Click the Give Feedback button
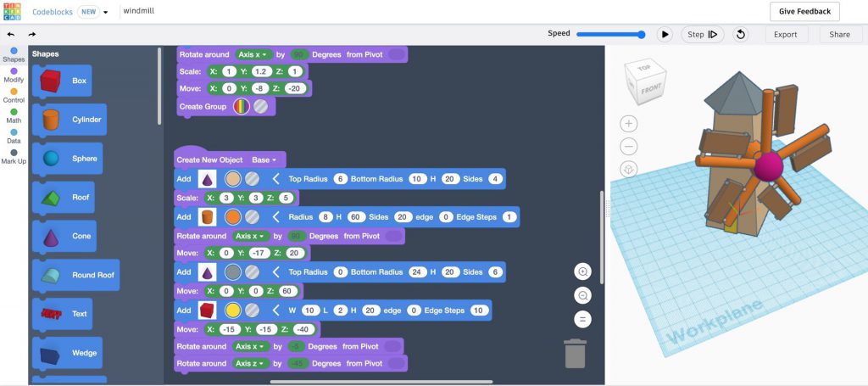This screenshot has width=868, height=386. coord(804,12)
